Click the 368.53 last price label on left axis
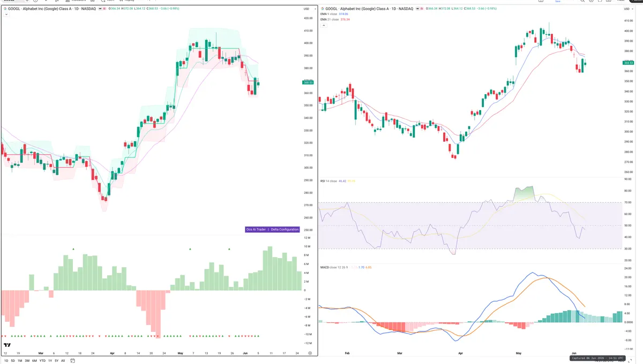The image size is (643, 364). coord(308,82)
